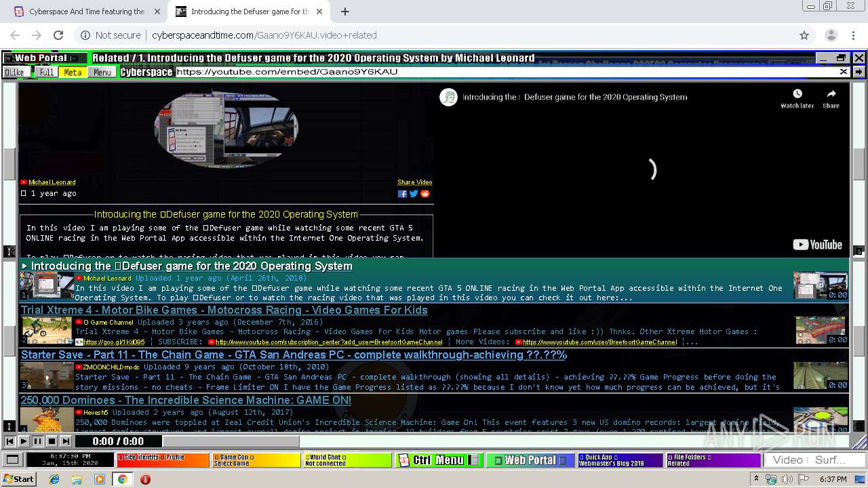Click the Trial Xtreme right preview thumbnail

click(821, 330)
